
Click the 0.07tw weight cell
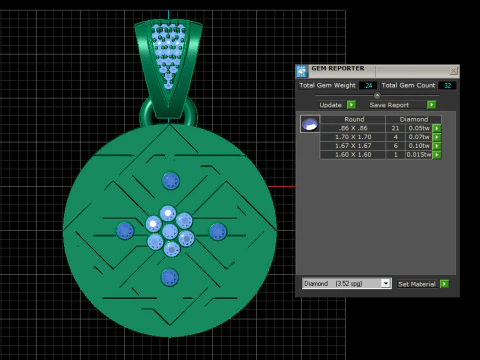pos(419,137)
